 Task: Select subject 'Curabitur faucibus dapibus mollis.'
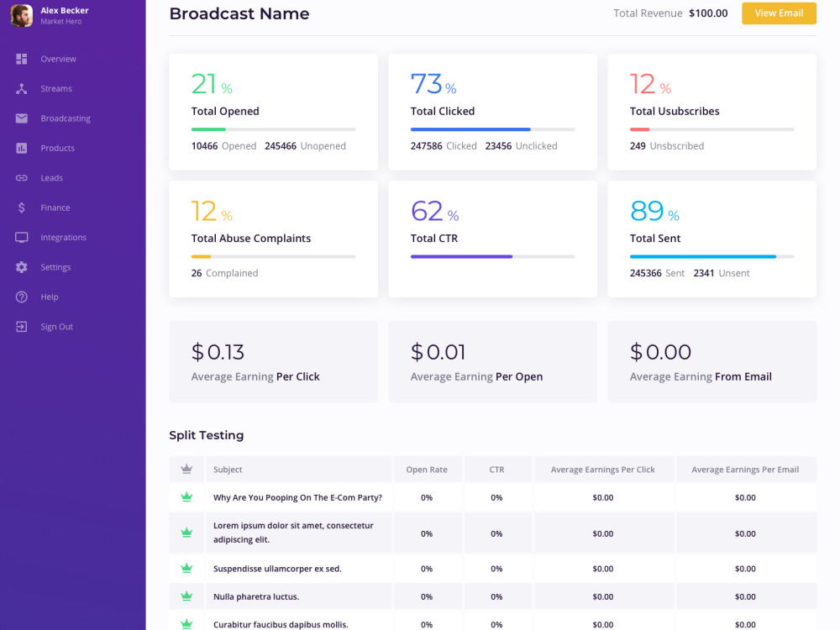click(x=281, y=624)
